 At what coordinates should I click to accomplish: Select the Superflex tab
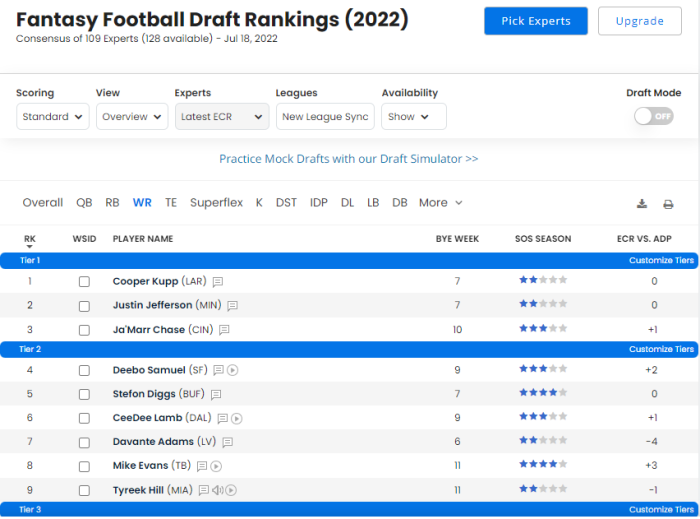pyautogui.click(x=216, y=203)
